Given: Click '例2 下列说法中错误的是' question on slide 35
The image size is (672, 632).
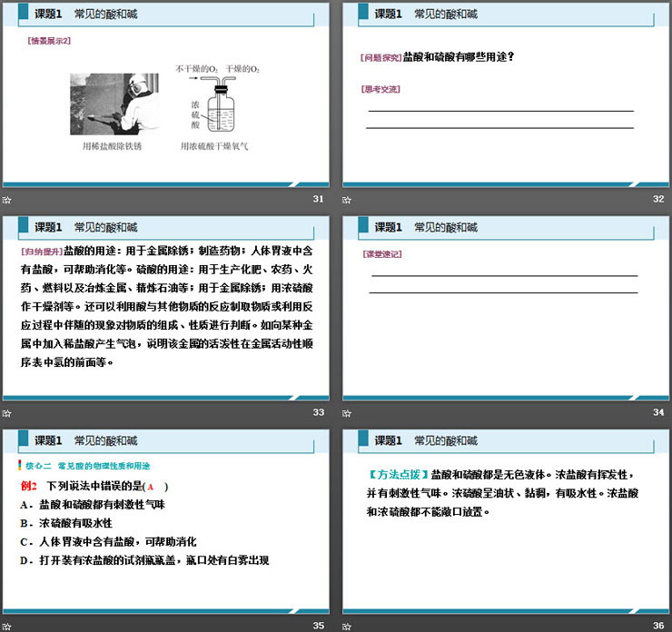Looking at the screenshot, I should [94, 487].
